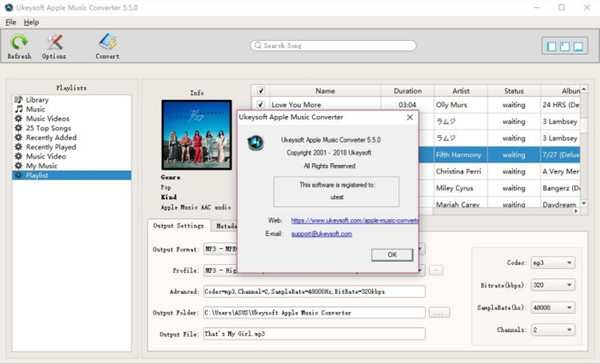Click the 03:04 duration cell
This screenshot has height=364, width=600.
[x=407, y=104]
